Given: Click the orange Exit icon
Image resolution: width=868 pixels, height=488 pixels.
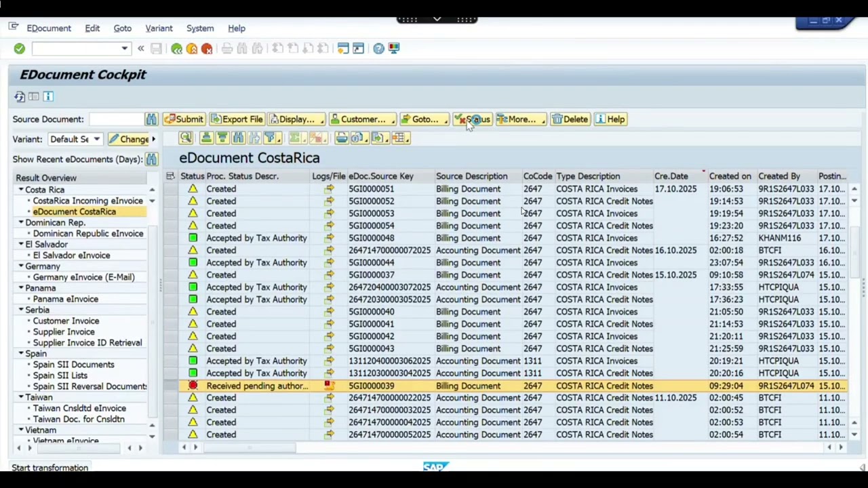Looking at the screenshot, I should 192,49.
